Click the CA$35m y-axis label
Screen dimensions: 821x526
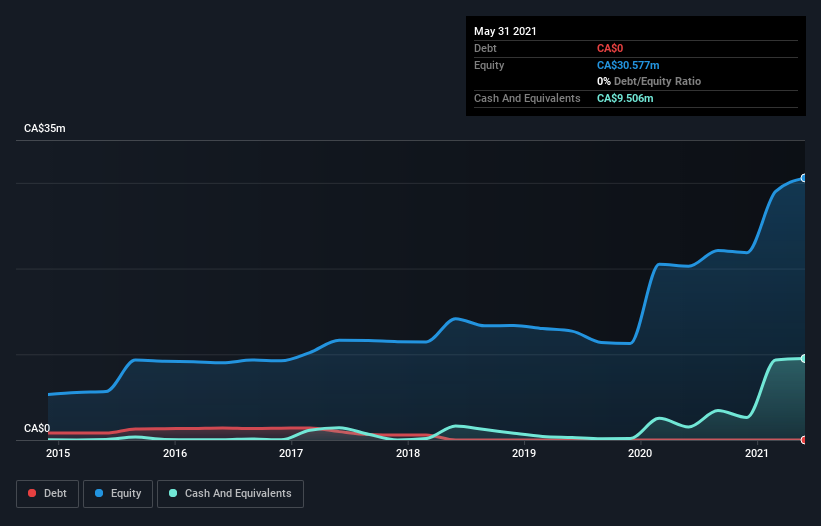tap(45, 128)
